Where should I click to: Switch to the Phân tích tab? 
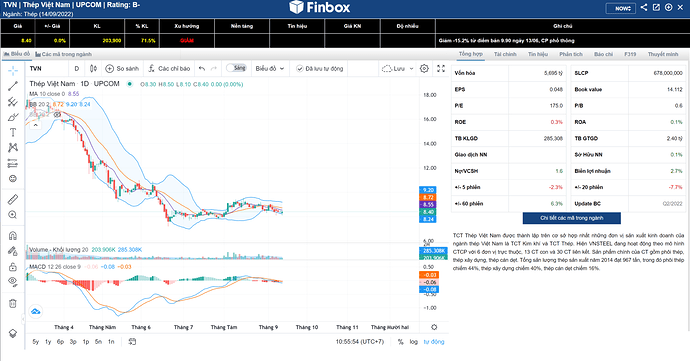click(571, 54)
